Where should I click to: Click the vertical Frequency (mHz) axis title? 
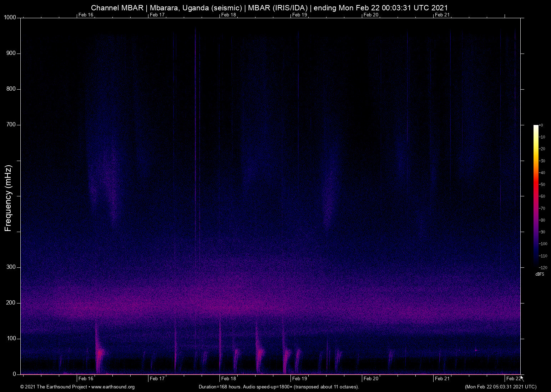pyautogui.click(x=8, y=198)
